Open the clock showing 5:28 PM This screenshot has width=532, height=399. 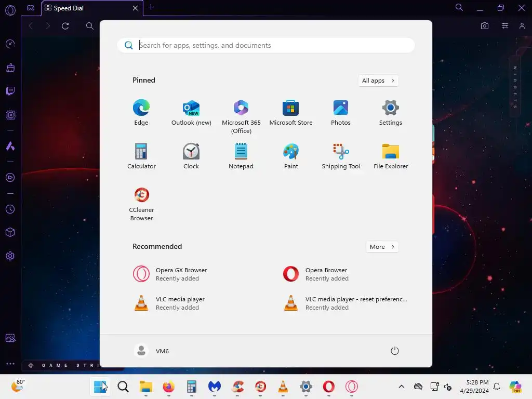coord(474,387)
